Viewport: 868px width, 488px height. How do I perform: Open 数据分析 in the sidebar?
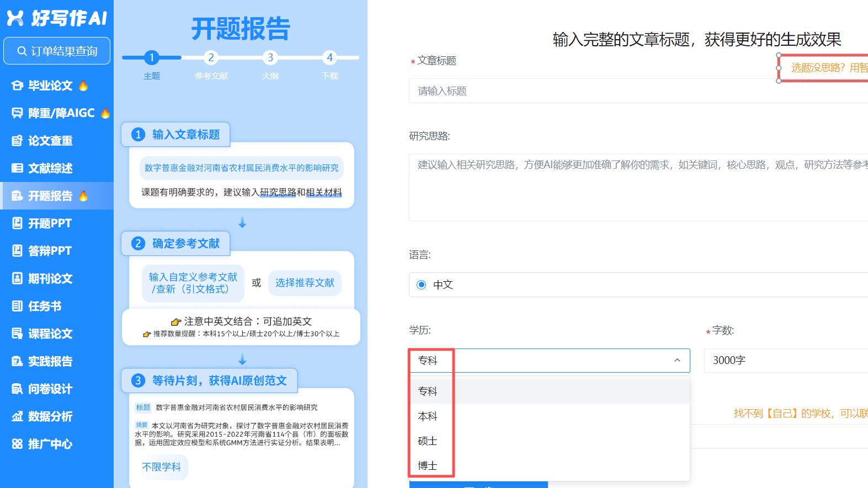tap(57, 416)
